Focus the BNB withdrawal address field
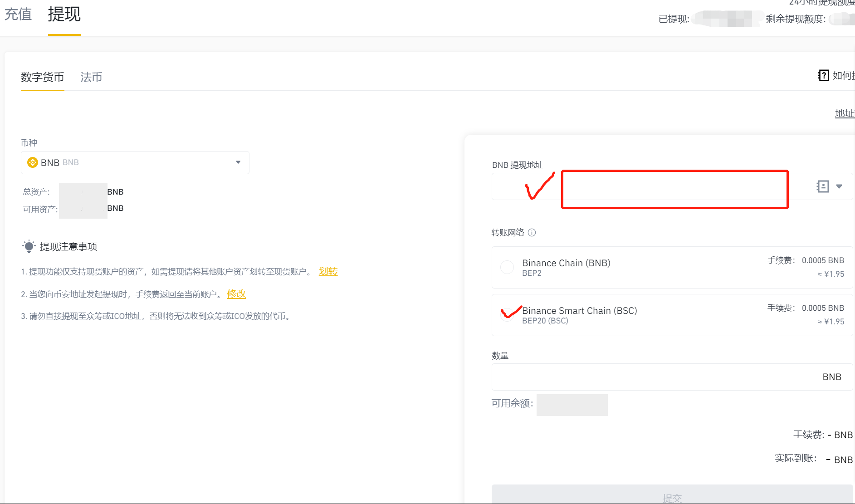 [672, 186]
